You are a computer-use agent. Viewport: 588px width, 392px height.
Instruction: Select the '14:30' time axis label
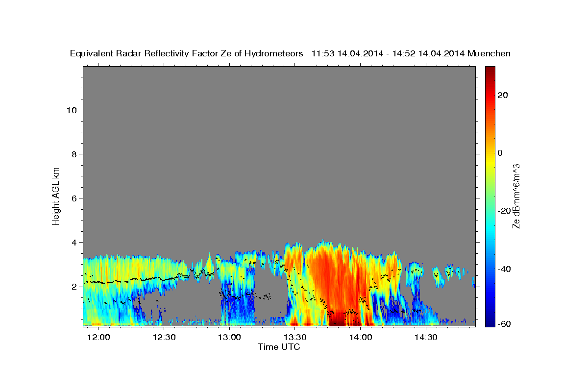point(426,338)
